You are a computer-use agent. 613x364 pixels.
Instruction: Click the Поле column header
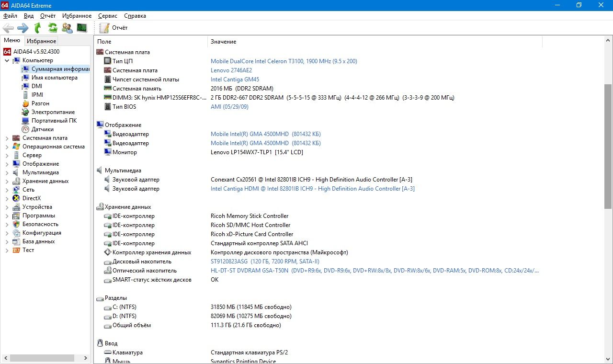(x=104, y=42)
